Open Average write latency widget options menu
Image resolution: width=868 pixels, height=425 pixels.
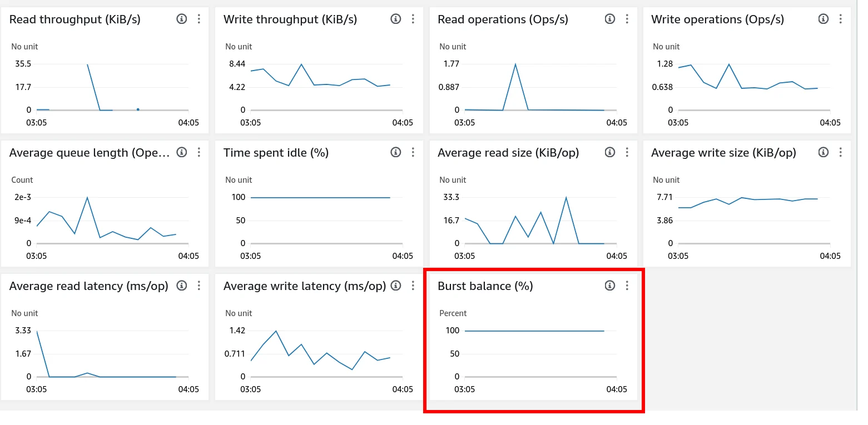(x=413, y=286)
